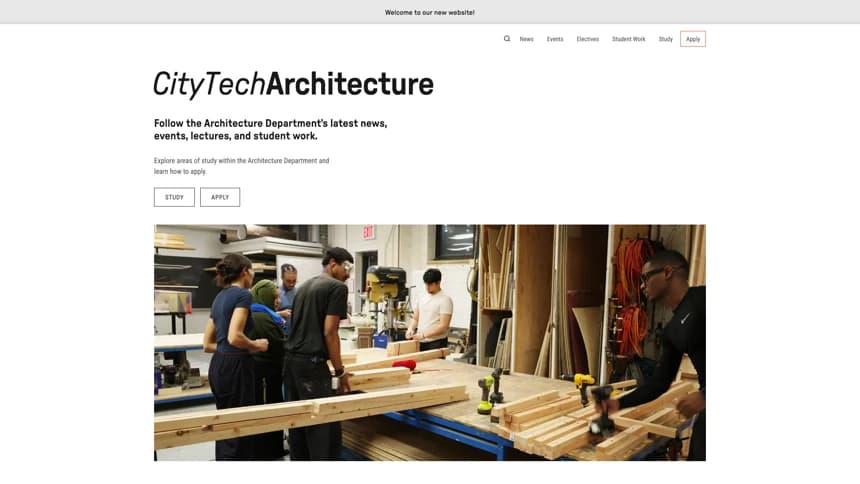Click the STUDY button under the intro
Image resolution: width=860 pixels, height=484 pixels.
pyautogui.click(x=174, y=197)
